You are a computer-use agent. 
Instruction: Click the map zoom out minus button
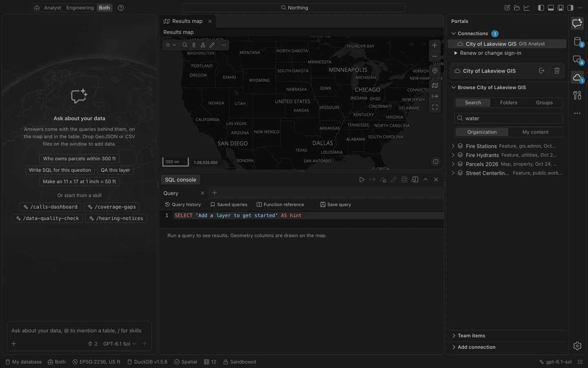pos(435,56)
